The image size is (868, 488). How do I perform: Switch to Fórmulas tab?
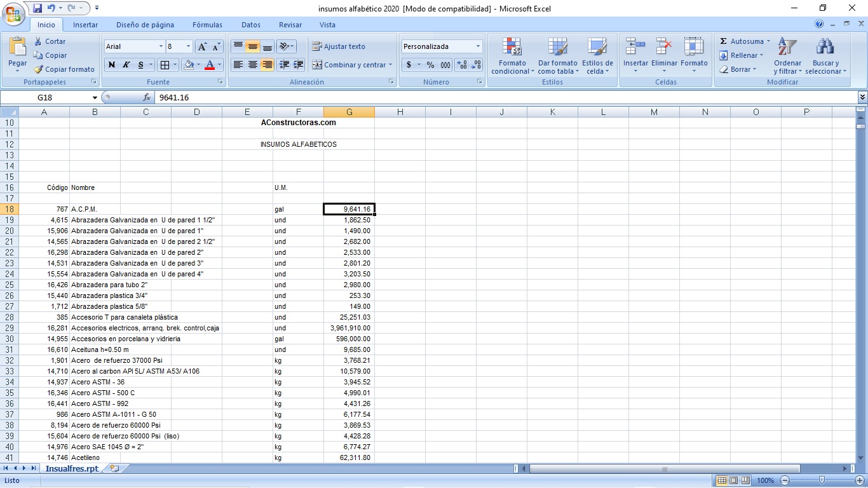(208, 25)
